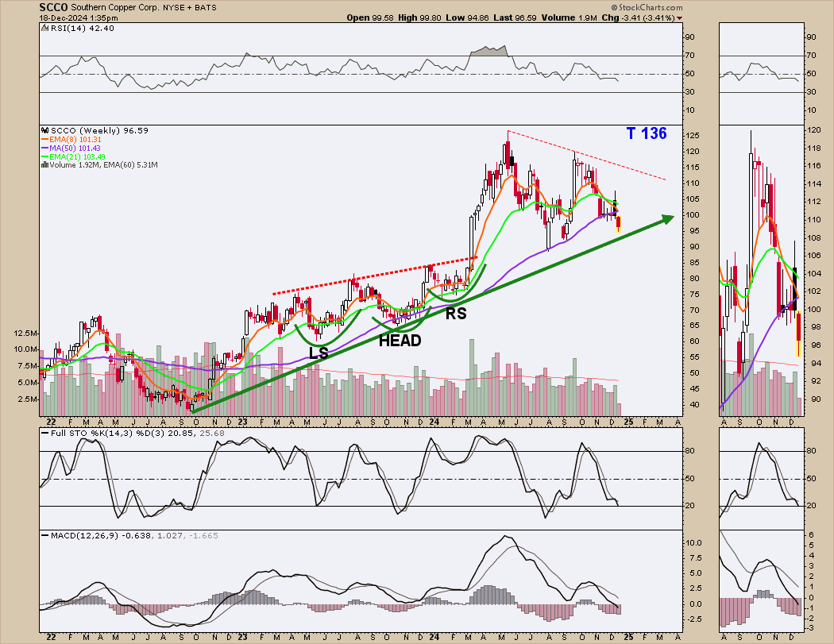This screenshot has width=834, height=644.
Task: Click the 125 price axis label on main chart
Action: pos(692,136)
